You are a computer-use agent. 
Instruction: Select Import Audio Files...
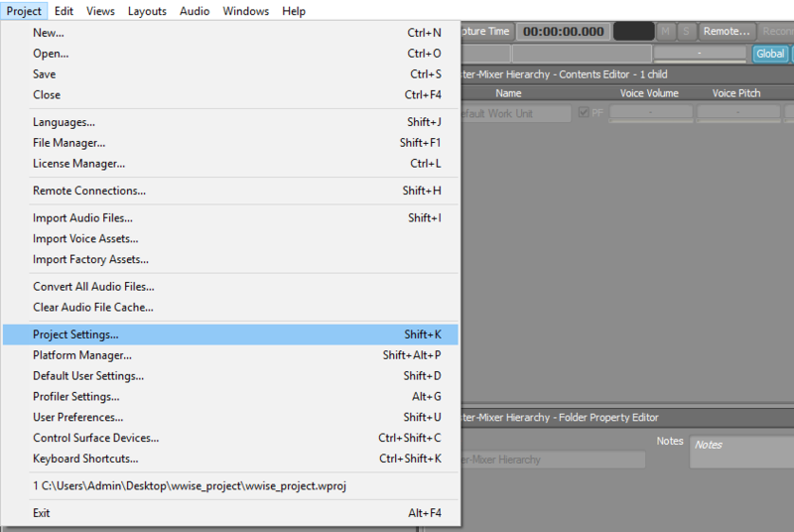click(x=230, y=217)
